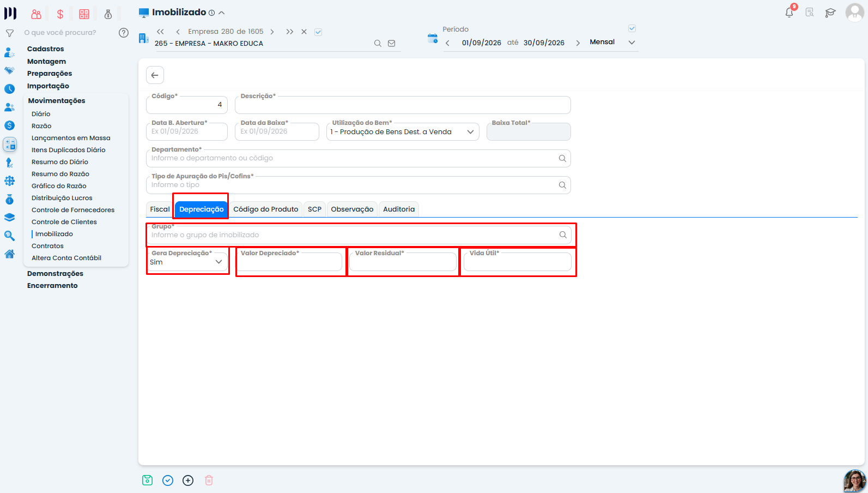
Task: Open Razão in the sidebar
Action: (41, 126)
